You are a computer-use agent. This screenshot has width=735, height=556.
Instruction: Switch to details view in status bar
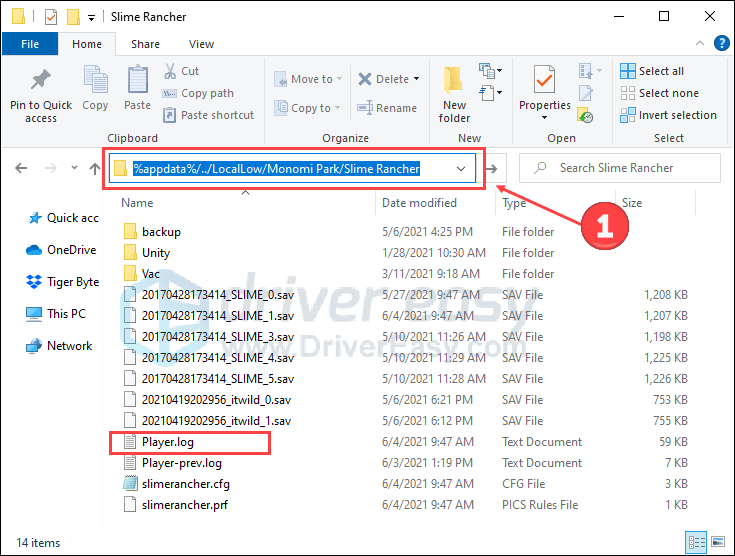(696, 542)
